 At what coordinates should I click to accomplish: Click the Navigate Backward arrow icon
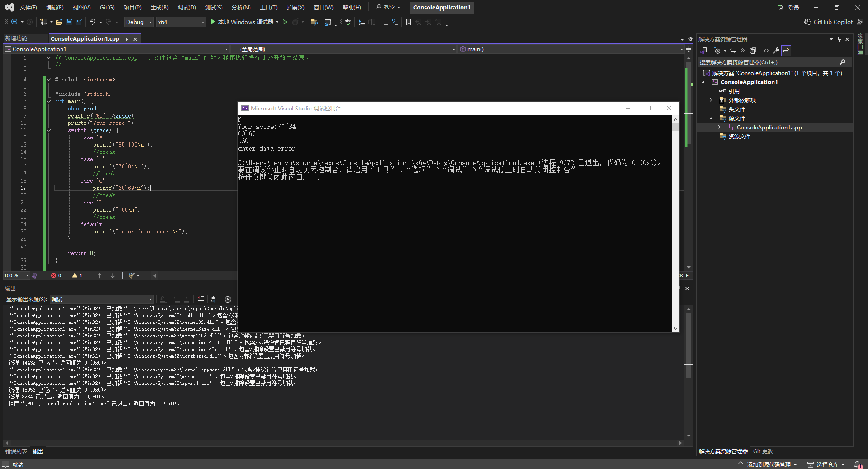coord(14,22)
